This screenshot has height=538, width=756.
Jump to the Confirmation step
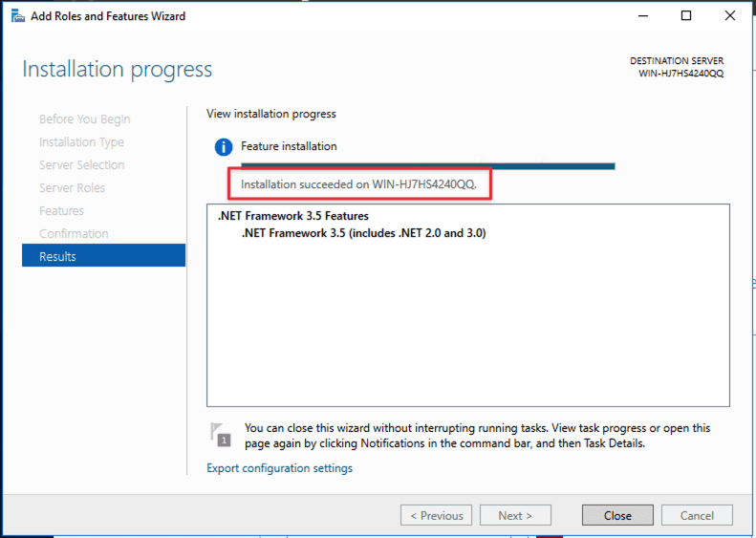pyautogui.click(x=74, y=234)
